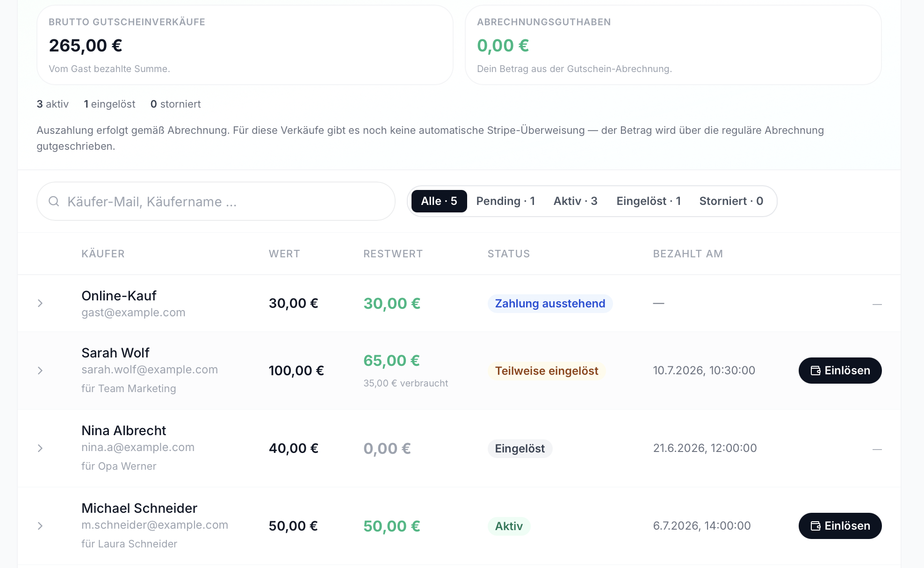Click the date 10.7.2026, 10:30:00
The image size is (924, 568).
(x=704, y=371)
